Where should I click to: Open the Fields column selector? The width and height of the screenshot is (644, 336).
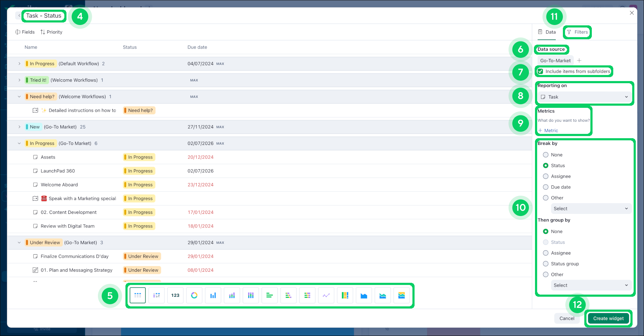tap(25, 32)
